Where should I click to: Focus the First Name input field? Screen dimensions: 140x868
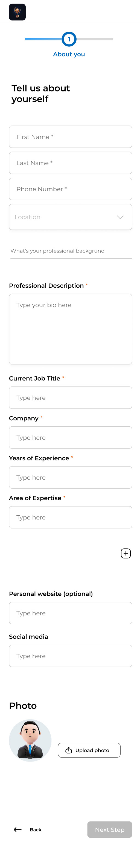coord(71,137)
